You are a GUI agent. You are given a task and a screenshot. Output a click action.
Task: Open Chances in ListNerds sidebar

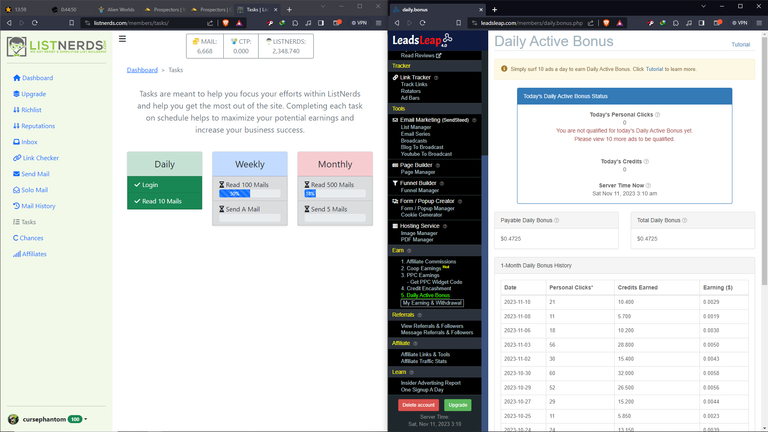[28, 238]
